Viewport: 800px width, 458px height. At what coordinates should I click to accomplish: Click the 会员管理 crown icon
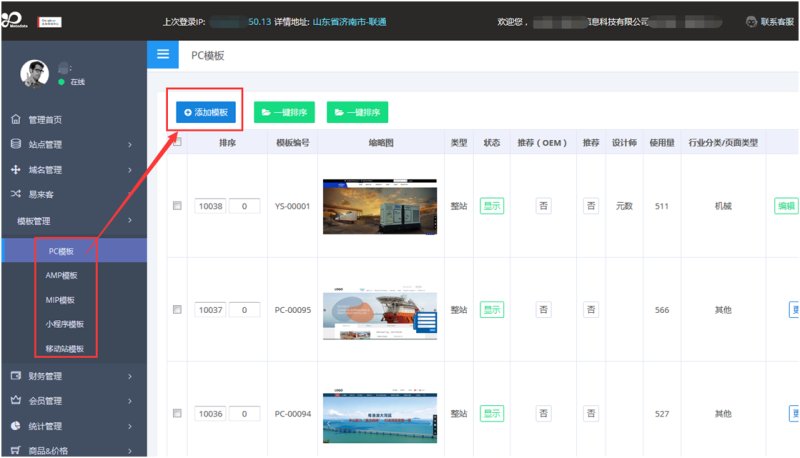tap(16, 401)
